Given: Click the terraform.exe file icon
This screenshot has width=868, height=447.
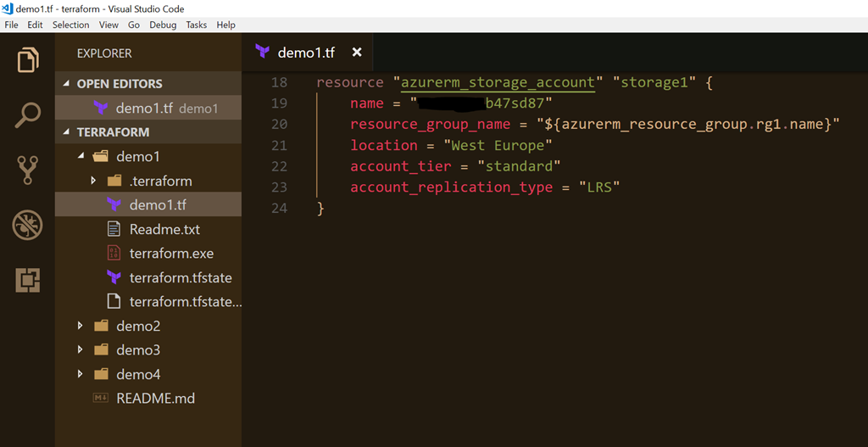Looking at the screenshot, I should pos(114,254).
